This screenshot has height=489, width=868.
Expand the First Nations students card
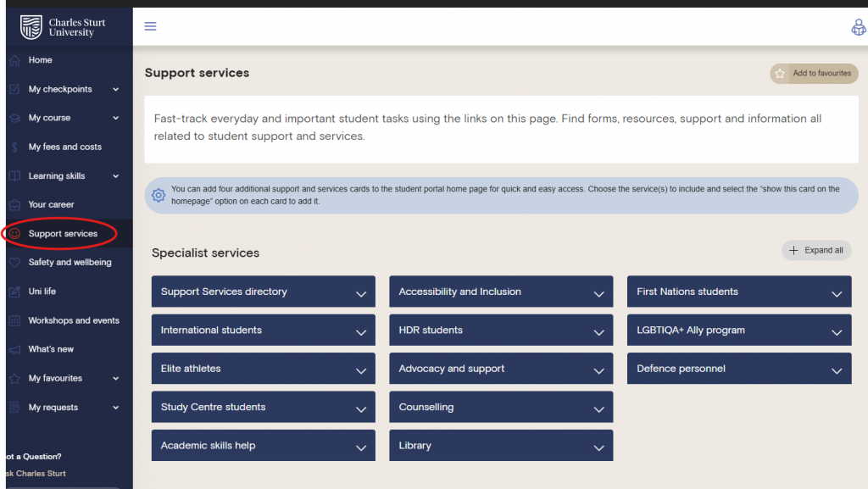[x=836, y=293]
